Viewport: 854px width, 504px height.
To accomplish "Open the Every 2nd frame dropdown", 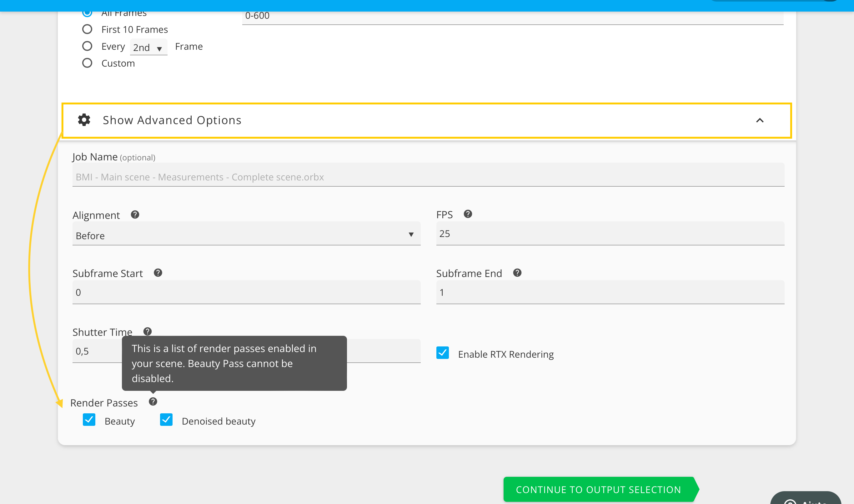I will click(x=148, y=48).
